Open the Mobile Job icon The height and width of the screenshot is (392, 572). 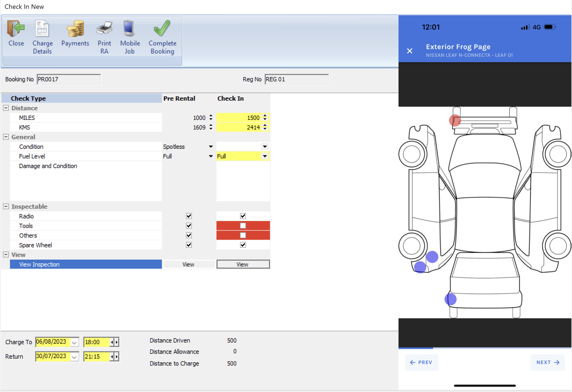click(129, 29)
